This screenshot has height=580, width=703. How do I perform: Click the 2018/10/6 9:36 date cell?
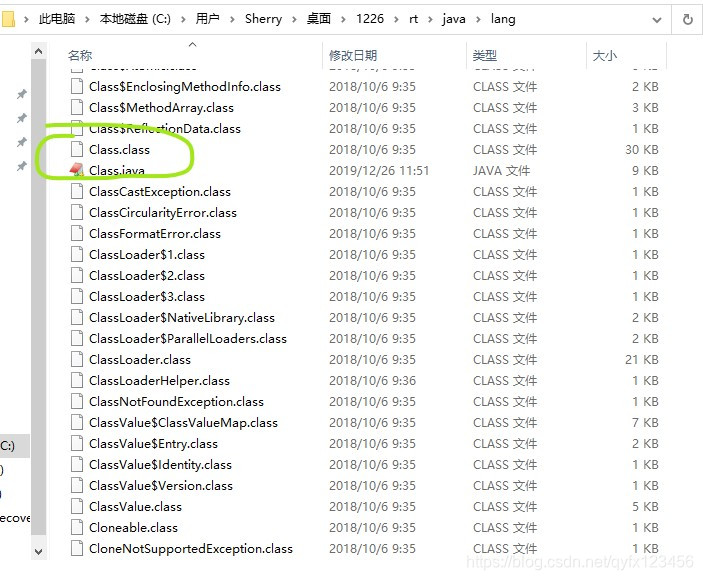click(372, 381)
